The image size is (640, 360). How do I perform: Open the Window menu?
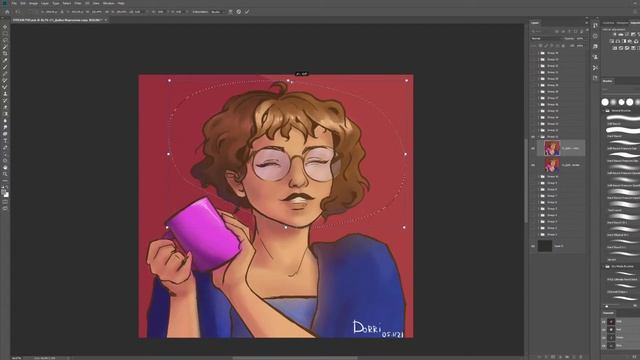pos(109,3)
